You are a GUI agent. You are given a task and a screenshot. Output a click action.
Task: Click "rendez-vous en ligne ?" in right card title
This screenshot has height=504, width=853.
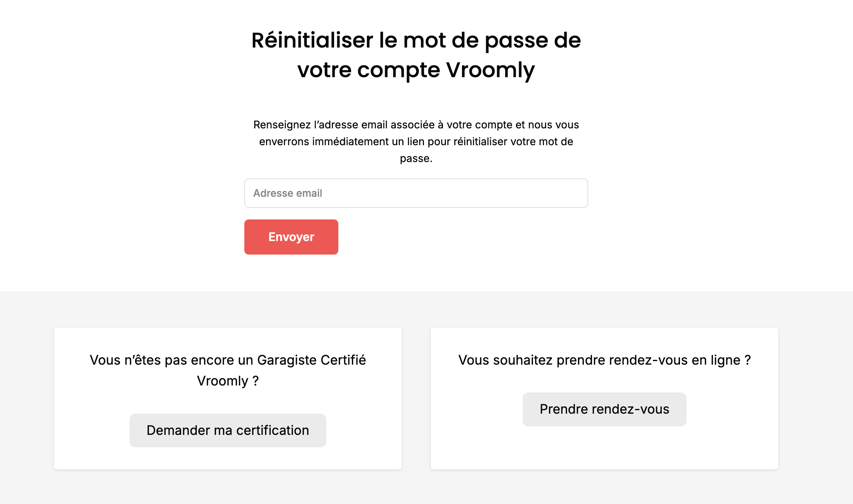(680, 360)
